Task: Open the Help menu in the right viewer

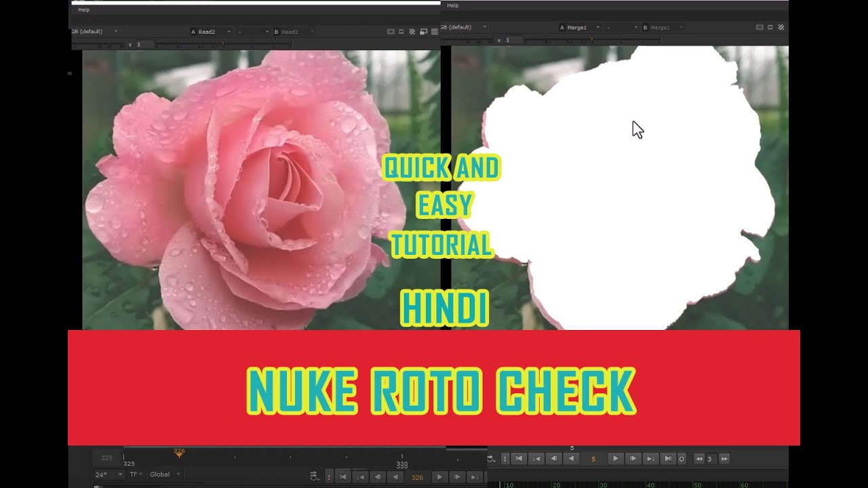Action: pyautogui.click(x=452, y=5)
